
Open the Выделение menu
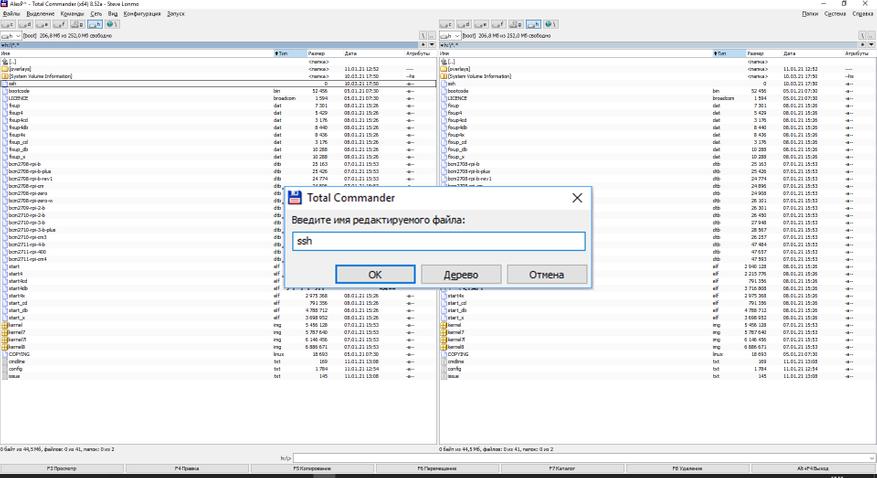coord(41,13)
